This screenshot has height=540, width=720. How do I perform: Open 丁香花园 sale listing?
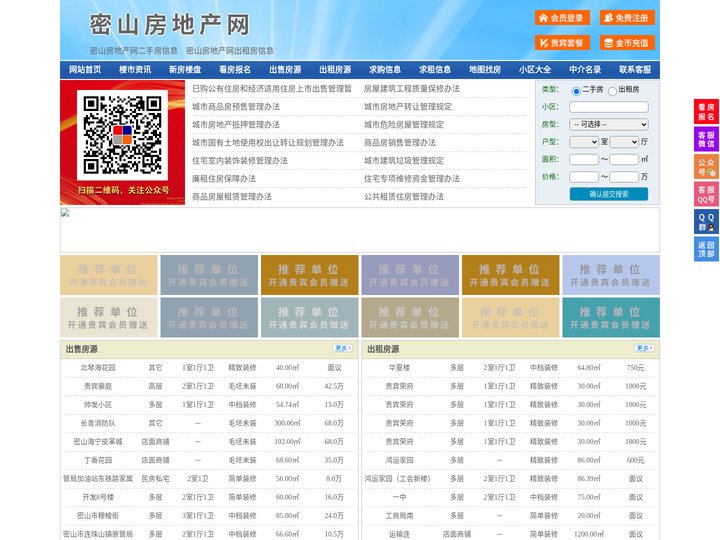[98, 460]
